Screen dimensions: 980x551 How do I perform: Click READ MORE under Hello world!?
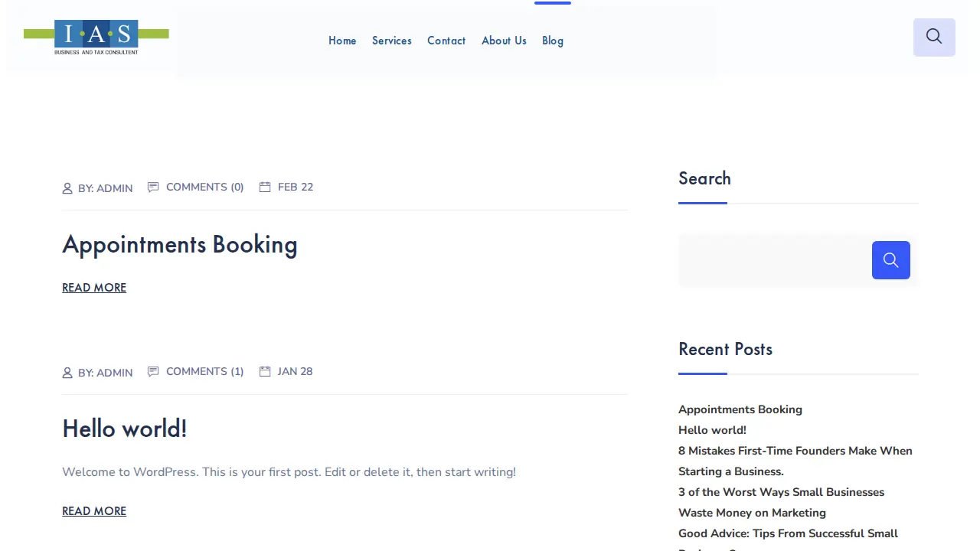(x=94, y=511)
